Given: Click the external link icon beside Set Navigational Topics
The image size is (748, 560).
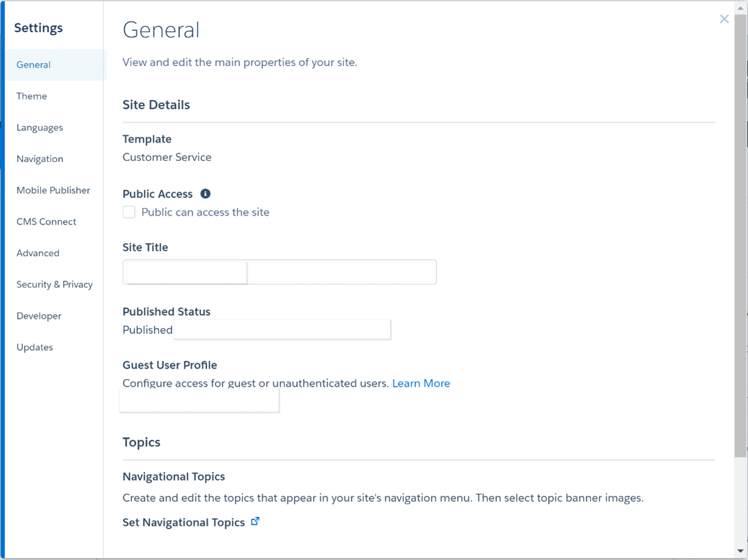Looking at the screenshot, I should pos(255,521).
